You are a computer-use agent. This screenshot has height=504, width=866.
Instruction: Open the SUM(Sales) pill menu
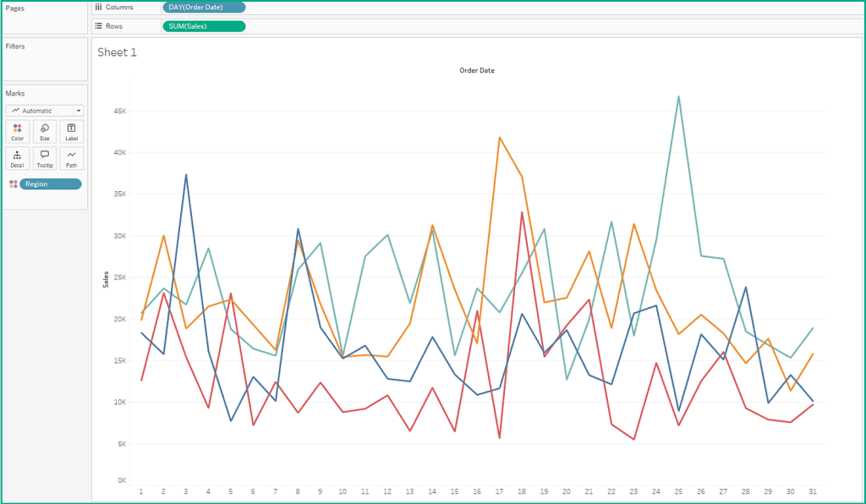[x=203, y=26]
